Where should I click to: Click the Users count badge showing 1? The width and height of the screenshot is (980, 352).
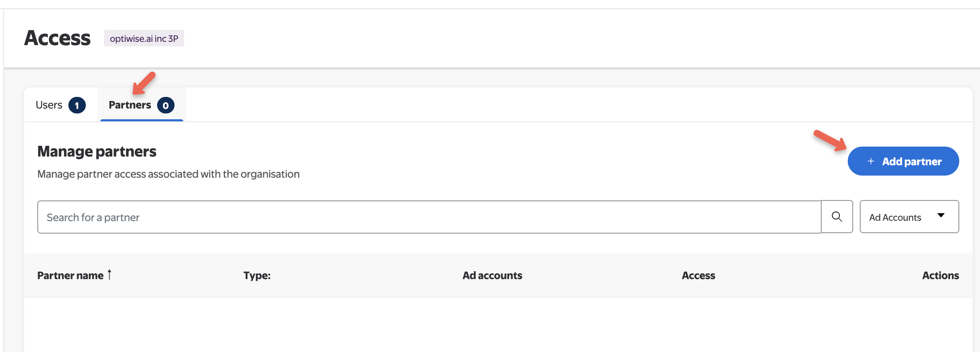pos(77,105)
